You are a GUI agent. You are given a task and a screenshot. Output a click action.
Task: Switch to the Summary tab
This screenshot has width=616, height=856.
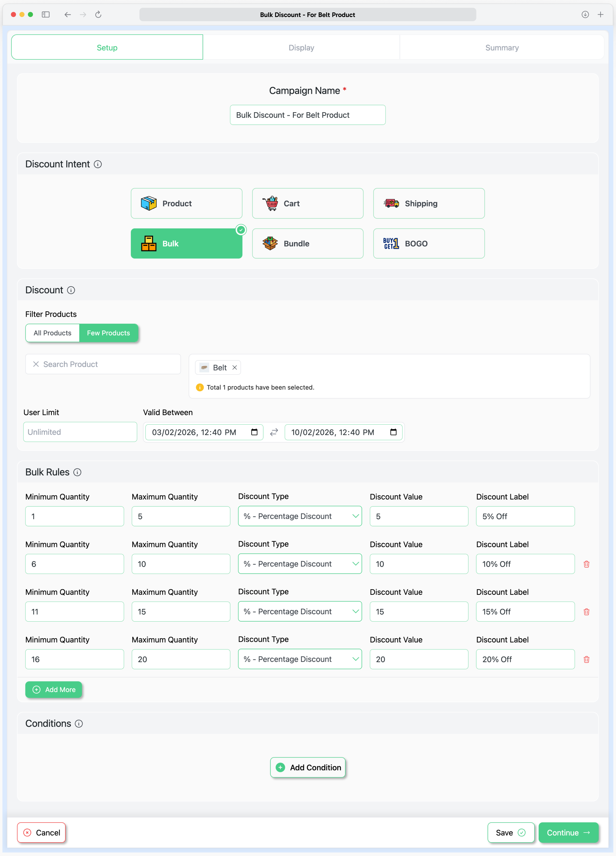coord(502,47)
